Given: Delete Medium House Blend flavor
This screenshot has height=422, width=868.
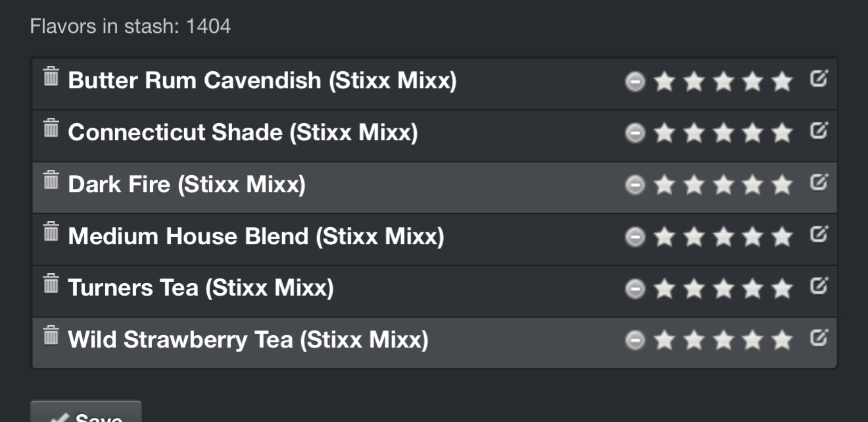Looking at the screenshot, I should click(x=51, y=232).
